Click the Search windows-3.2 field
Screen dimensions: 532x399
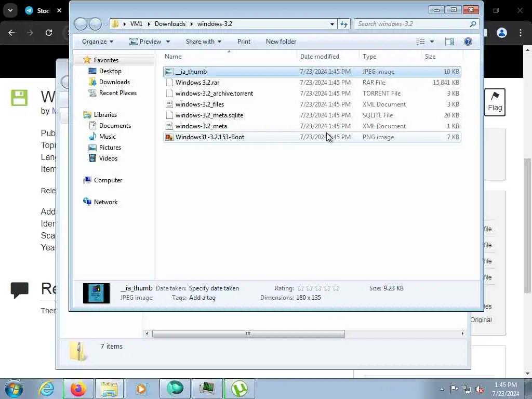[416, 24]
